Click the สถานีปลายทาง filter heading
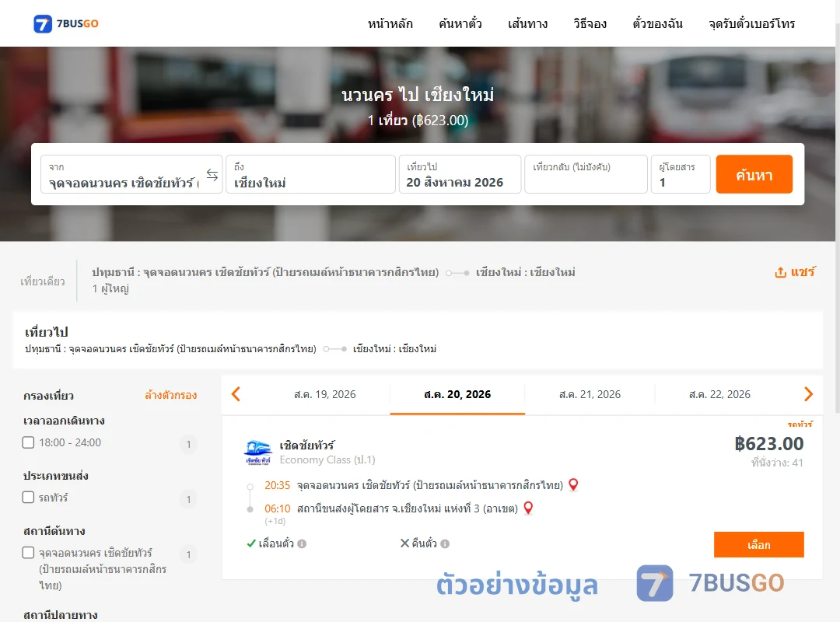840x622 pixels. [61, 614]
